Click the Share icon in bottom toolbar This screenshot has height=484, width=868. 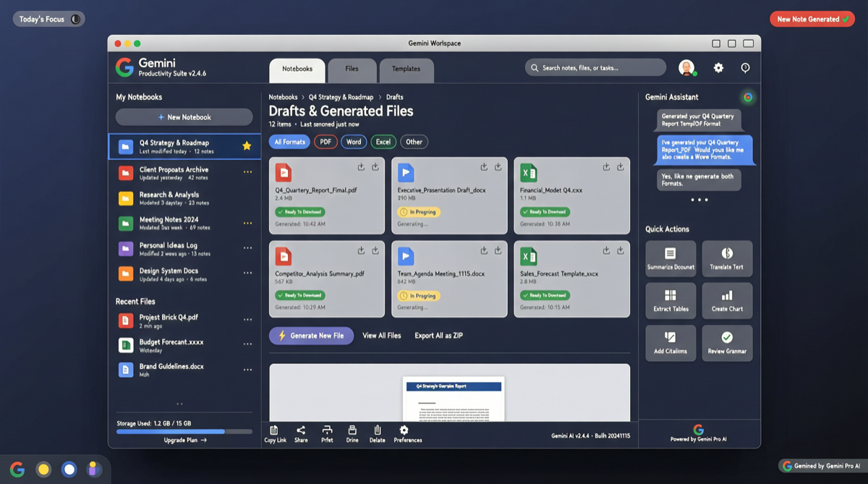pos(301,430)
